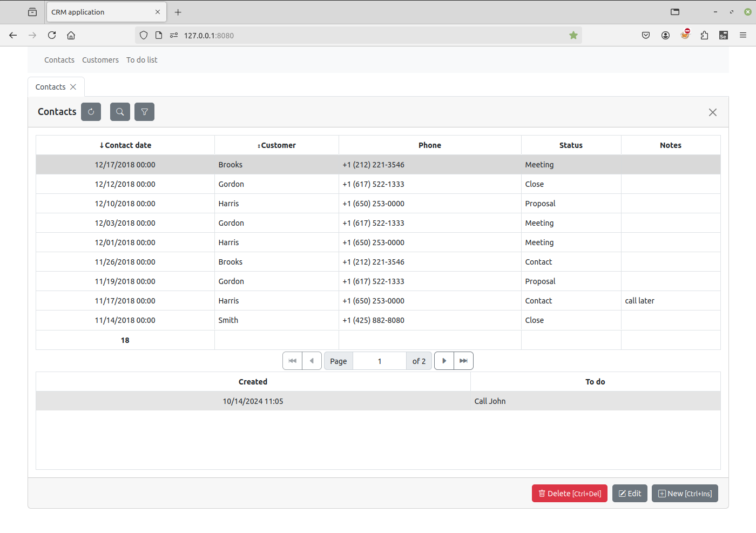Click the Edit button
756x533 pixels.
(x=630, y=494)
